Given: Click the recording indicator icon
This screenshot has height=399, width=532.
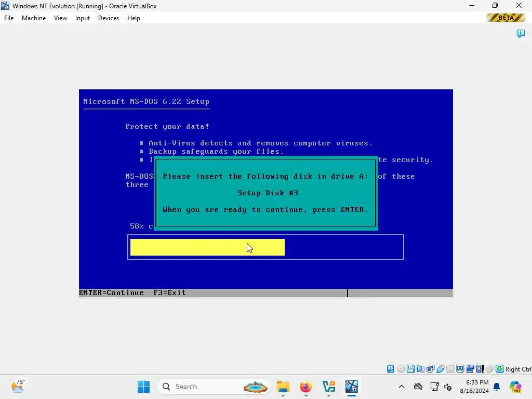Looking at the screenshot, I should tap(470, 369).
